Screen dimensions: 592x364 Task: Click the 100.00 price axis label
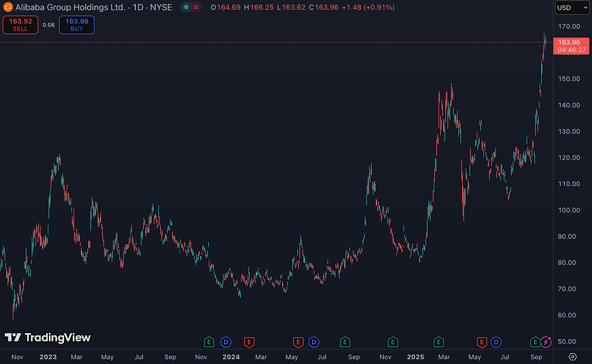(x=569, y=210)
